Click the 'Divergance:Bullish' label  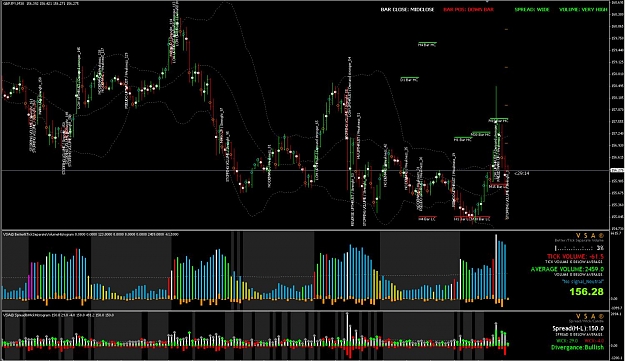tap(578, 347)
